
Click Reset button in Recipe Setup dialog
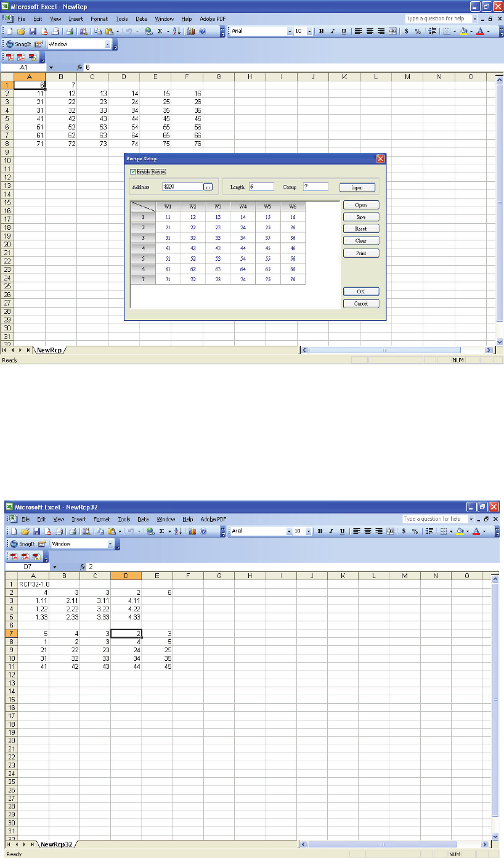[x=361, y=229]
